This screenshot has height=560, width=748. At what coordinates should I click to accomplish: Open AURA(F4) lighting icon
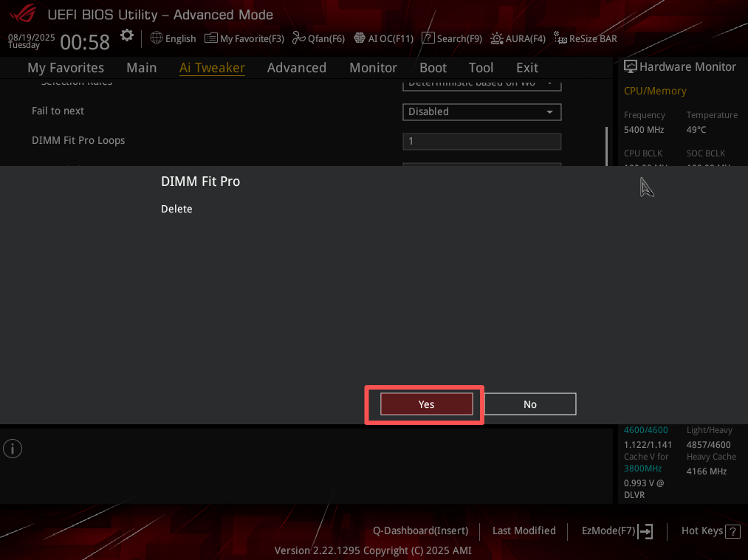[497, 38]
